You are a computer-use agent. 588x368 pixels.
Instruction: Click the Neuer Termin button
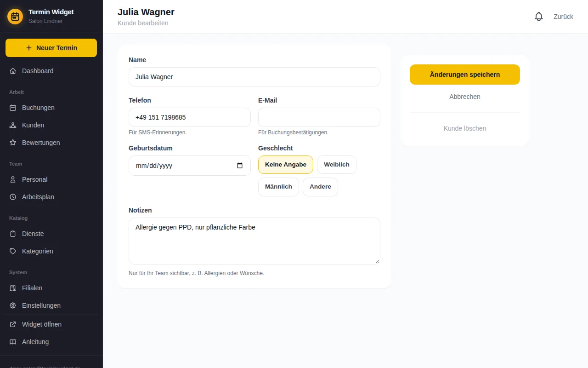tap(51, 48)
